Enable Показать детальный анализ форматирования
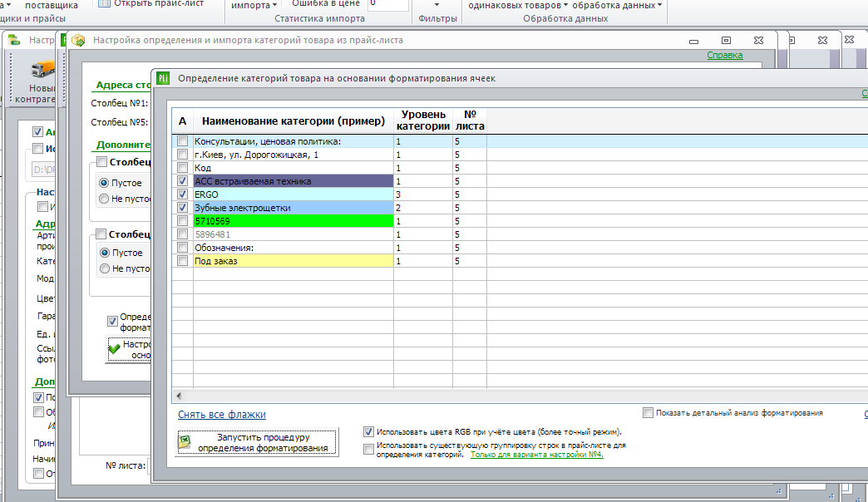The image size is (868, 502). pos(648,413)
